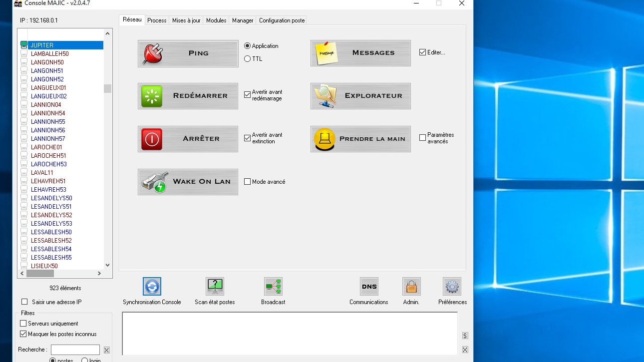Click the small S button beside log box
Screen dimensions: 644x362
[465, 336]
